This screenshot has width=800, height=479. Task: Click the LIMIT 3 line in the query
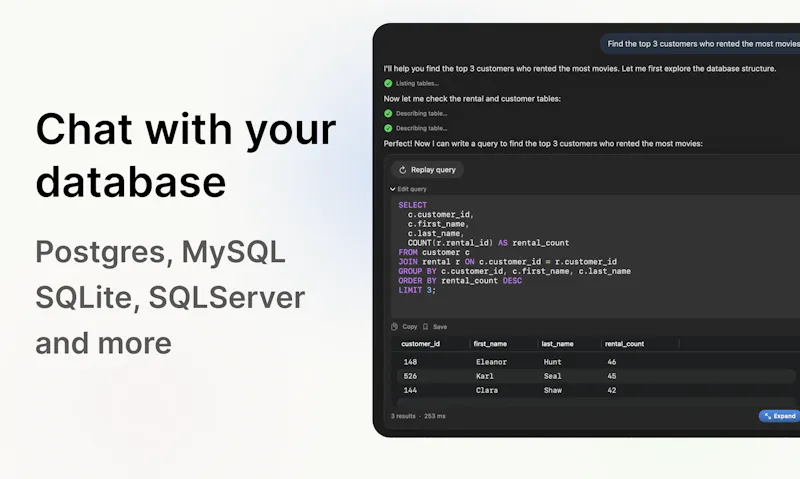(417, 290)
